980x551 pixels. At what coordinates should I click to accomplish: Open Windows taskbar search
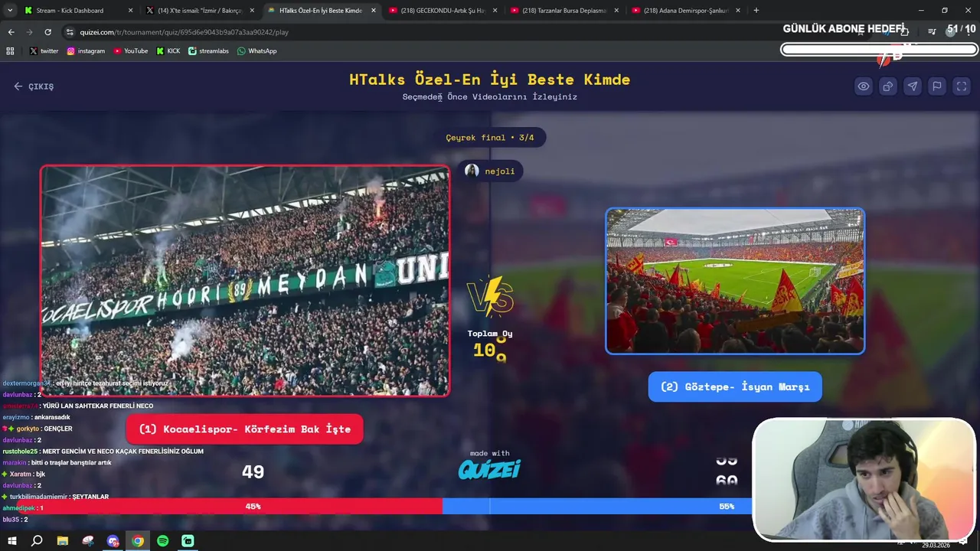(37, 541)
